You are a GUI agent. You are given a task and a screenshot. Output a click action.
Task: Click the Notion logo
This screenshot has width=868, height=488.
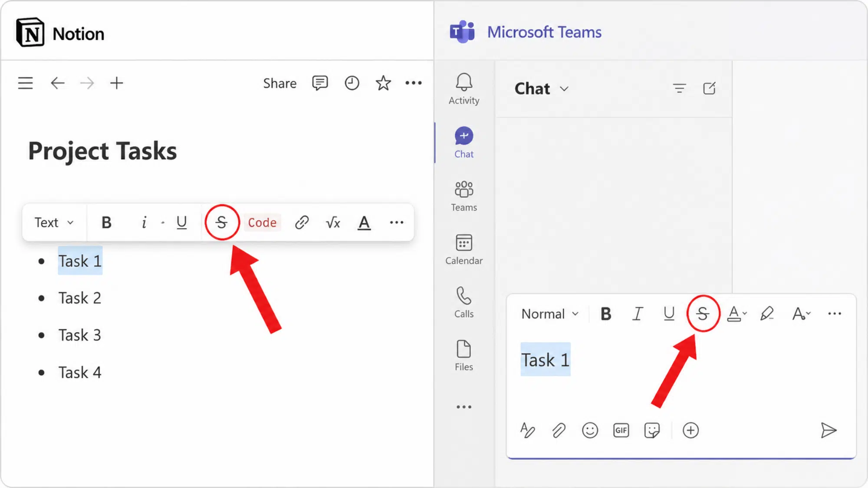(30, 33)
